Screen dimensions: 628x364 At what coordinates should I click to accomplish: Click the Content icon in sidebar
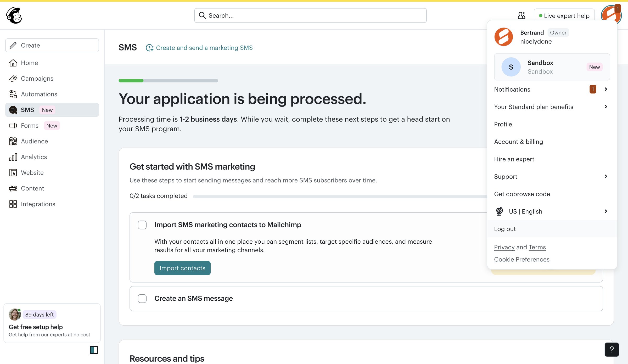coord(13,188)
